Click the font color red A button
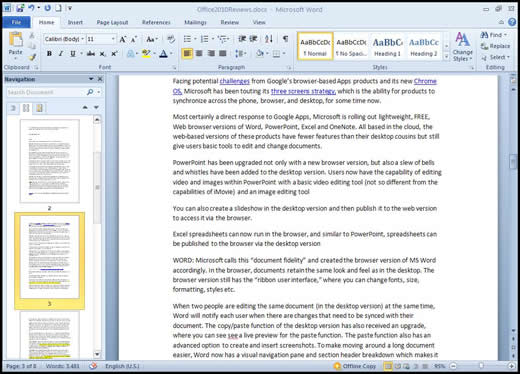Screen dimensions: 520x374 pyautogui.click(x=163, y=54)
